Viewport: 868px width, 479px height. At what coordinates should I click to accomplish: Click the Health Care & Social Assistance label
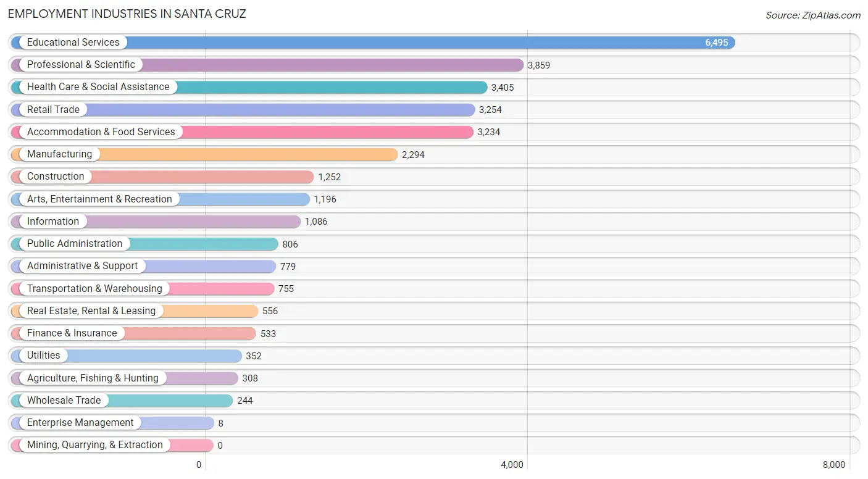point(98,87)
